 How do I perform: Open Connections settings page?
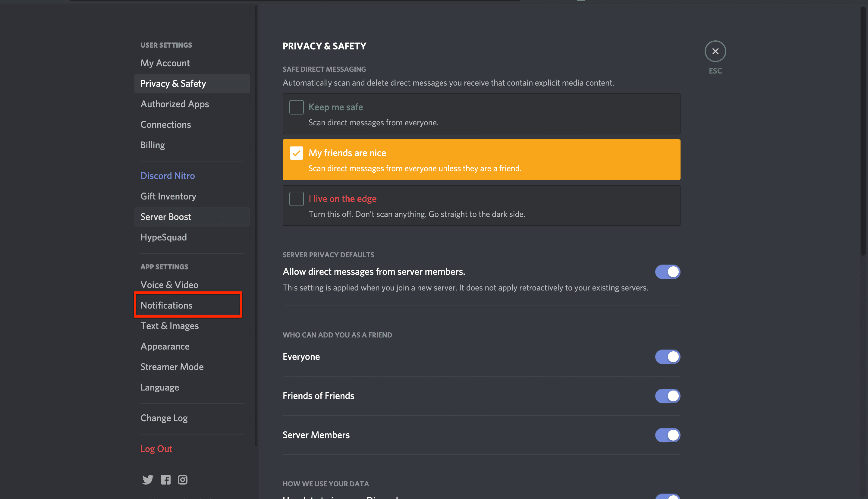coord(166,124)
